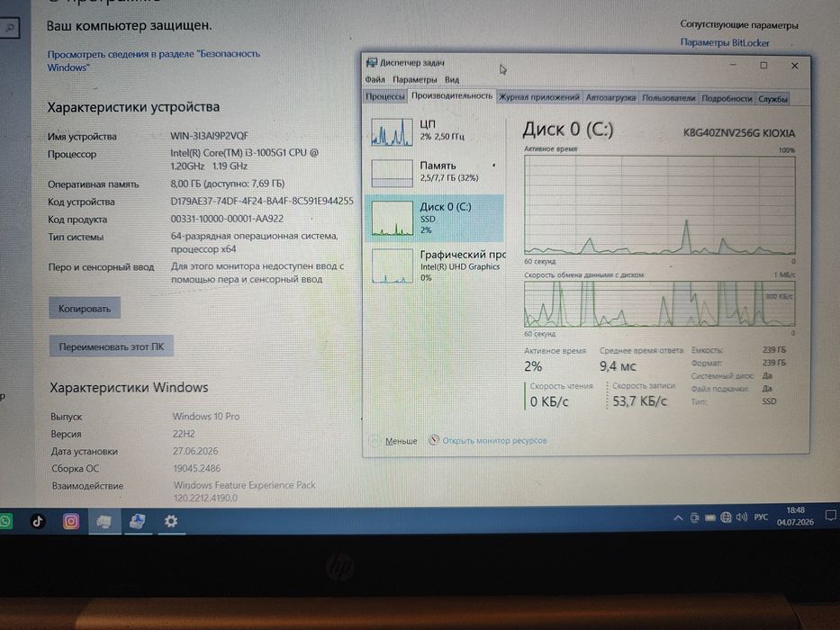Click the resource monitor icon

[433, 440]
